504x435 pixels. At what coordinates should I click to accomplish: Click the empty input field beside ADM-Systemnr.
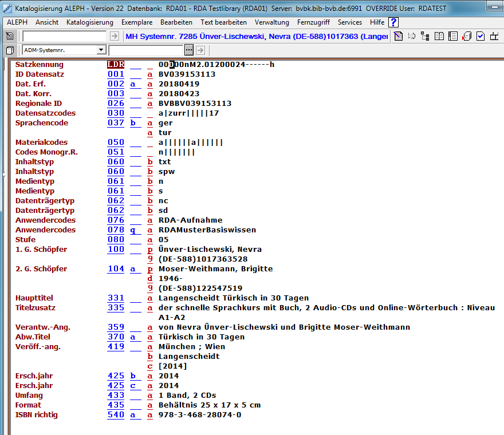coord(145,50)
